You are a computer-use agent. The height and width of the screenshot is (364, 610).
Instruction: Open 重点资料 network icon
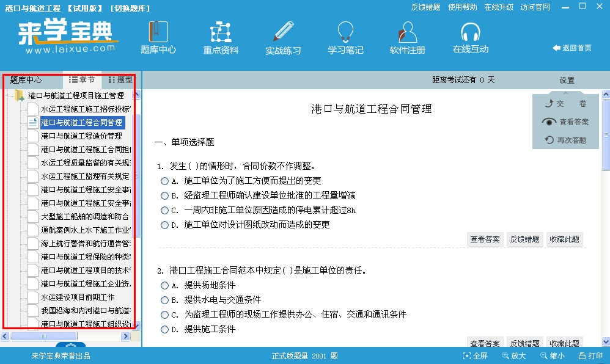[x=221, y=32]
